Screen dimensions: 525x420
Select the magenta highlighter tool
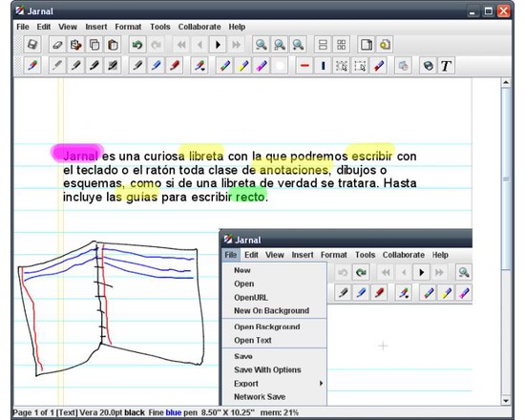pyautogui.click(x=262, y=66)
